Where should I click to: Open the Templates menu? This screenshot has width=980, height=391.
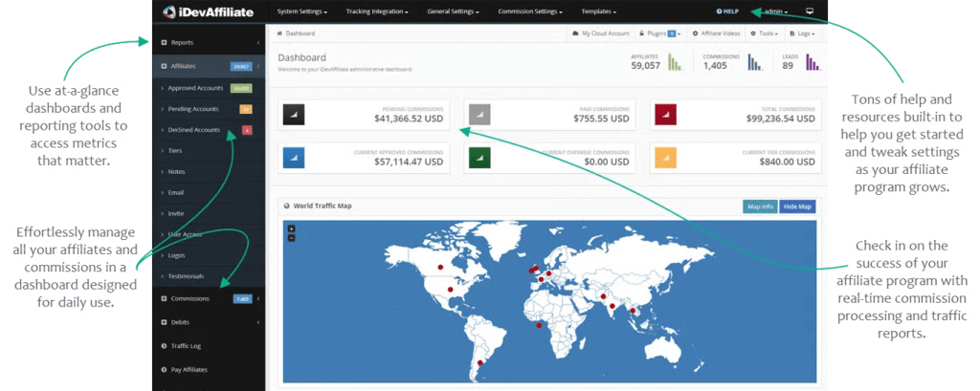pos(599,11)
